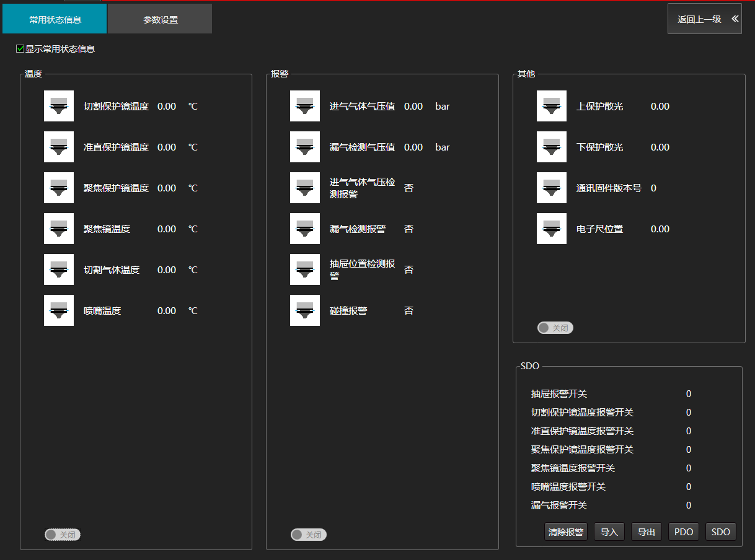Click the 上保护散光 icon

point(552,106)
